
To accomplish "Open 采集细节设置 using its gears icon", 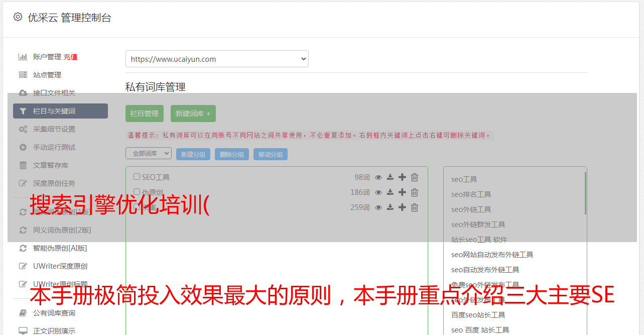I will 23,129.
